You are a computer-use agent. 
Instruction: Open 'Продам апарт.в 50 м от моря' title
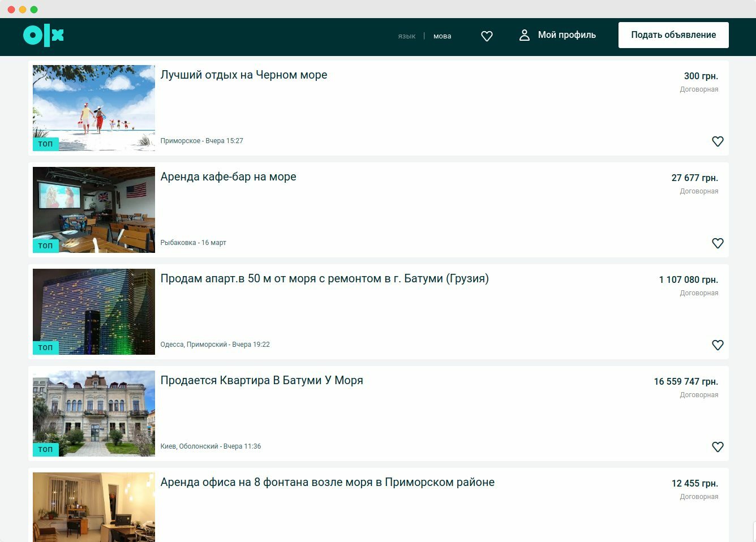tap(325, 278)
